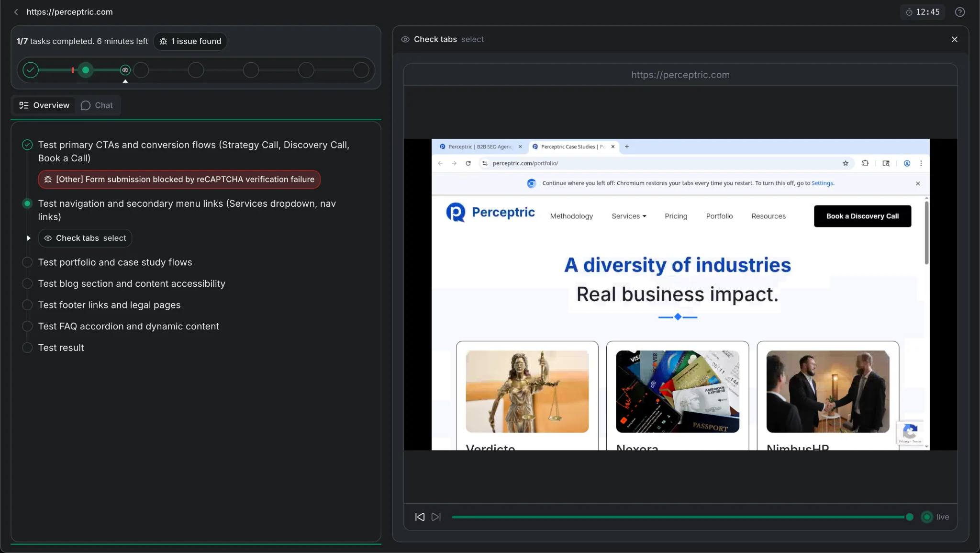The width and height of the screenshot is (980, 553).
Task: Open the help question mark icon
Action: coord(959,12)
